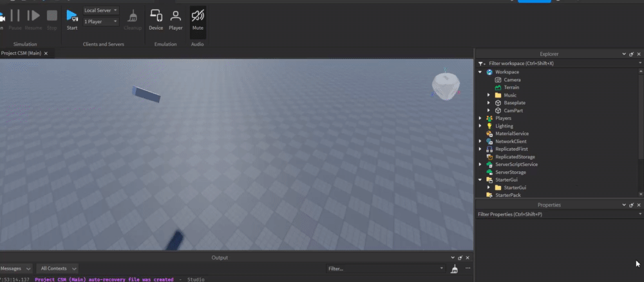Collapse the Workspace tree node
The image size is (644, 282).
point(480,72)
